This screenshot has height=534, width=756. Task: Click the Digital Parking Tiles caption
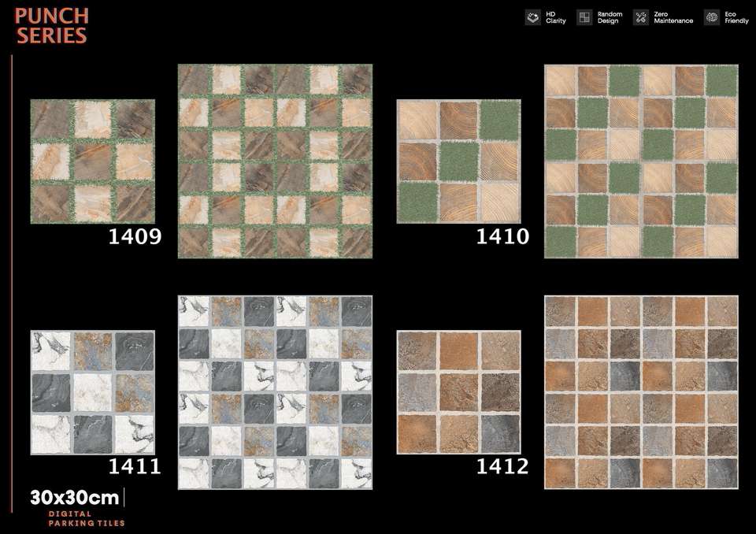click(x=87, y=518)
